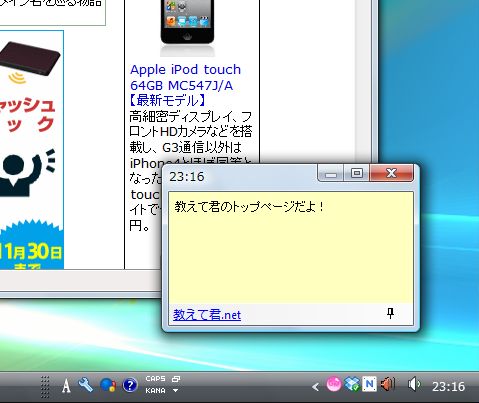Image resolution: width=479 pixels, height=403 pixels.
Task: Open the system volume speaker icon
Action: pyautogui.click(x=414, y=385)
